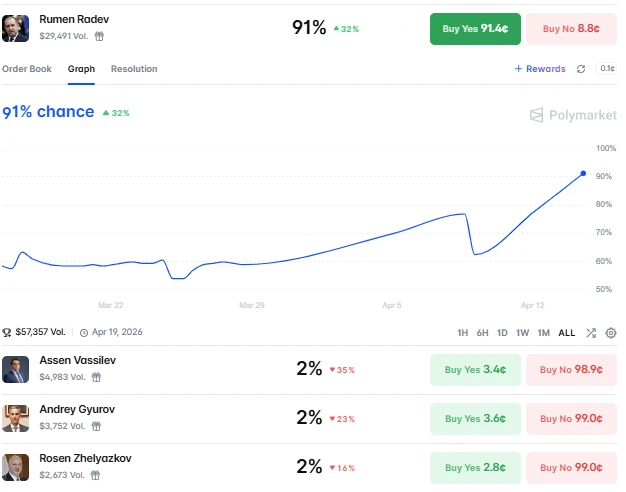This screenshot has height=492, width=626.
Task: Select the 1H time range
Action: point(462,333)
